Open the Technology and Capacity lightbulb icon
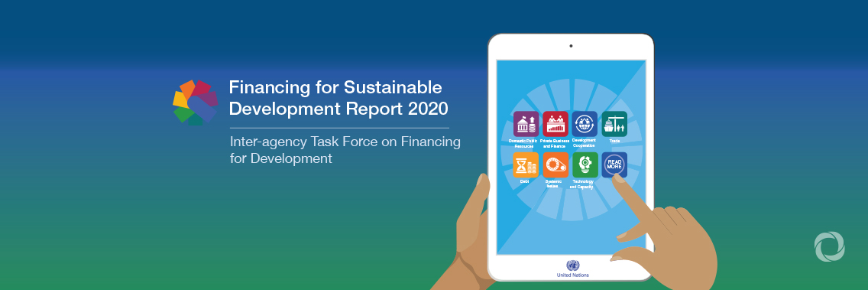 coord(585,165)
